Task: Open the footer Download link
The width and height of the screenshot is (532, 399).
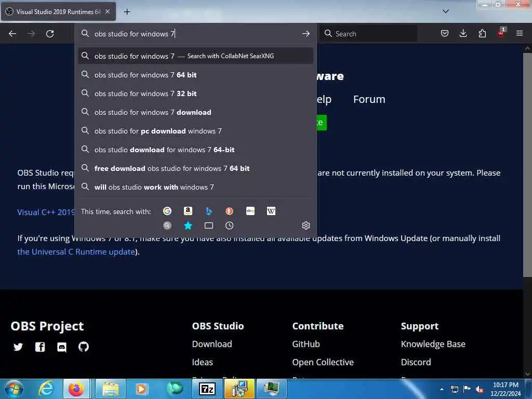Action: click(x=212, y=344)
